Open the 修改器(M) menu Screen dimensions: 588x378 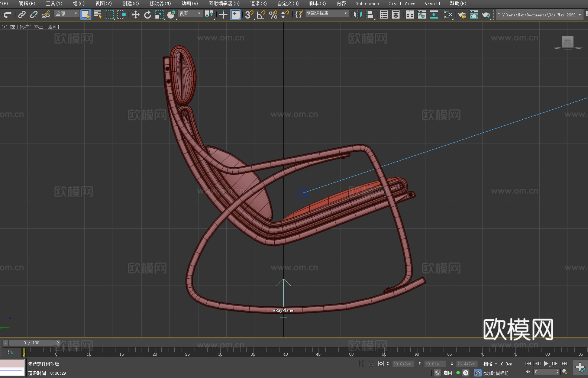coord(160,3)
